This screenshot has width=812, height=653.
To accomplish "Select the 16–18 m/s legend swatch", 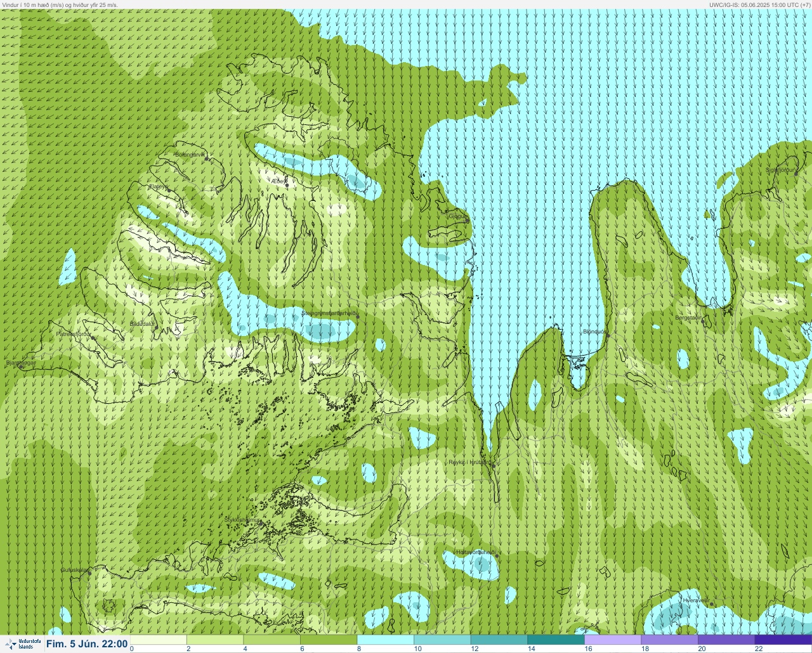I will pyautogui.click(x=613, y=640).
